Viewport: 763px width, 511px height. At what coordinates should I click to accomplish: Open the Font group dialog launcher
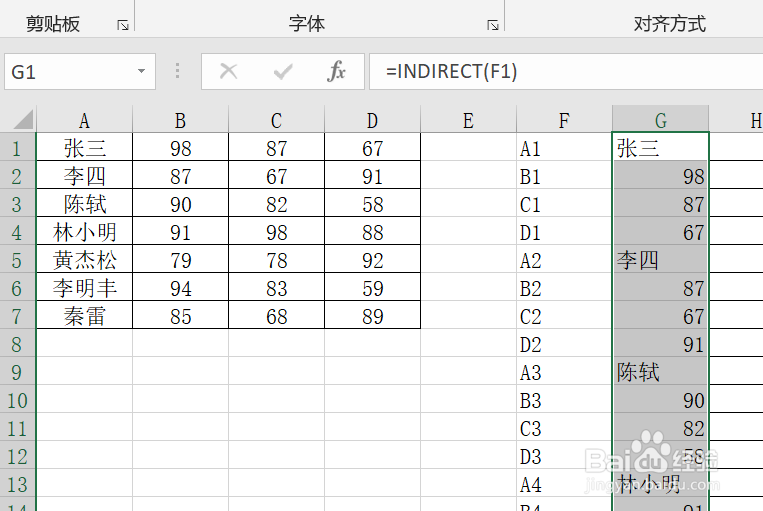point(493,25)
